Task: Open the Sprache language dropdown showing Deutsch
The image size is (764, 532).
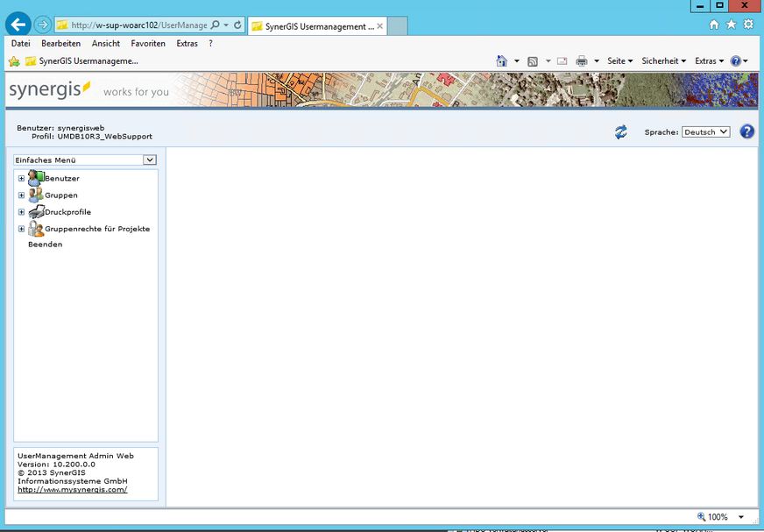Action: [x=705, y=131]
